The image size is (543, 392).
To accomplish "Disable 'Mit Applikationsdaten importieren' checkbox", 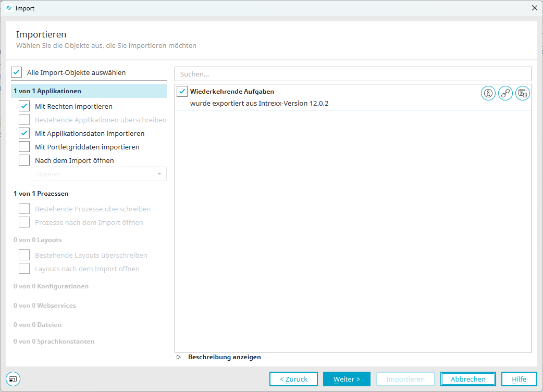I will 24,133.
